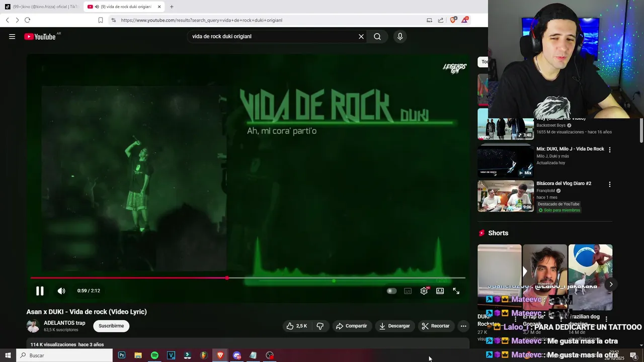The image size is (644, 362).
Task: Click the YouTube URL in the address bar
Action: click(x=201, y=20)
